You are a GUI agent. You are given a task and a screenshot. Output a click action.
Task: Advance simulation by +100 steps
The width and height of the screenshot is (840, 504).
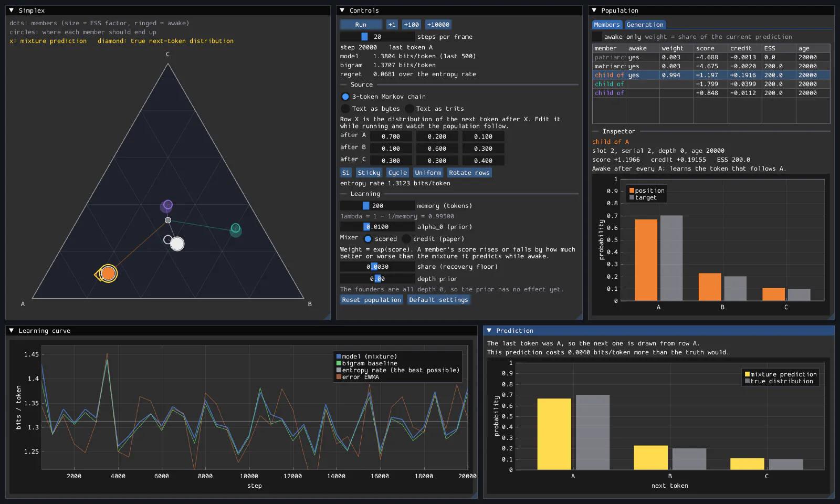pos(412,25)
